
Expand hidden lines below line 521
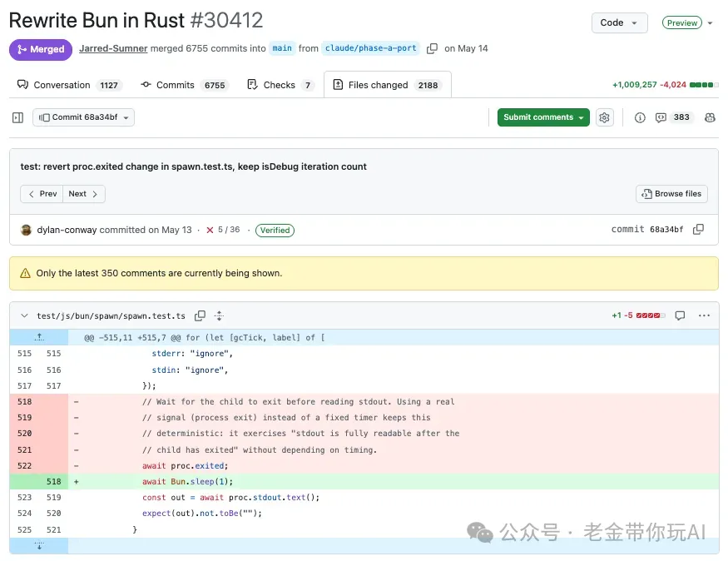point(39,546)
